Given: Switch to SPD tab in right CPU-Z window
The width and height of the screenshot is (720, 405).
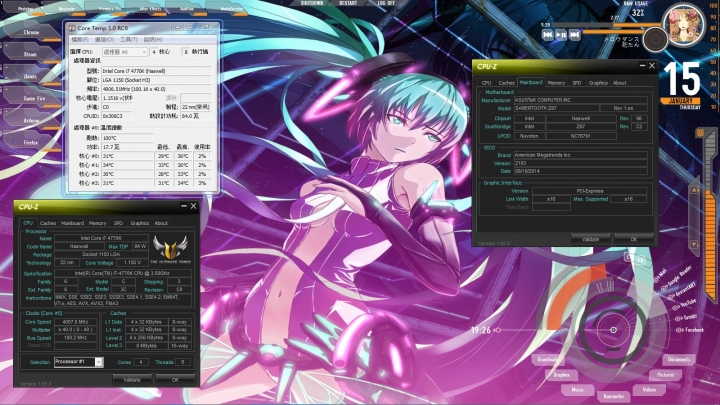Looking at the screenshot, I should point(577,83).
